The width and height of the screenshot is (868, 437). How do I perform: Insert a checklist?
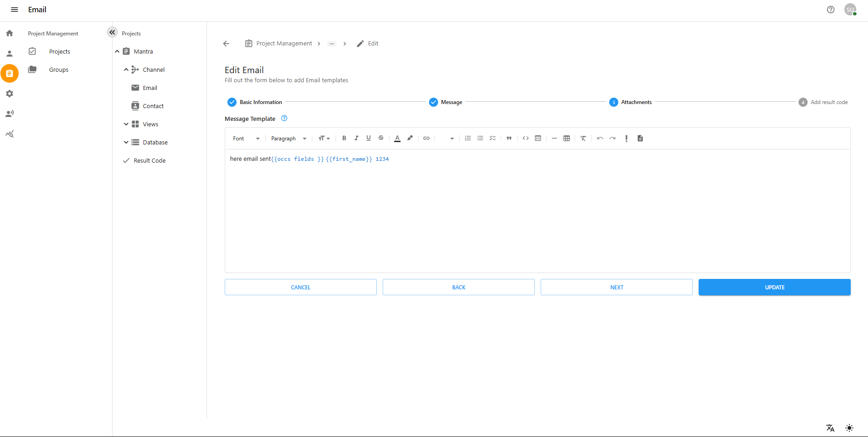493,138
